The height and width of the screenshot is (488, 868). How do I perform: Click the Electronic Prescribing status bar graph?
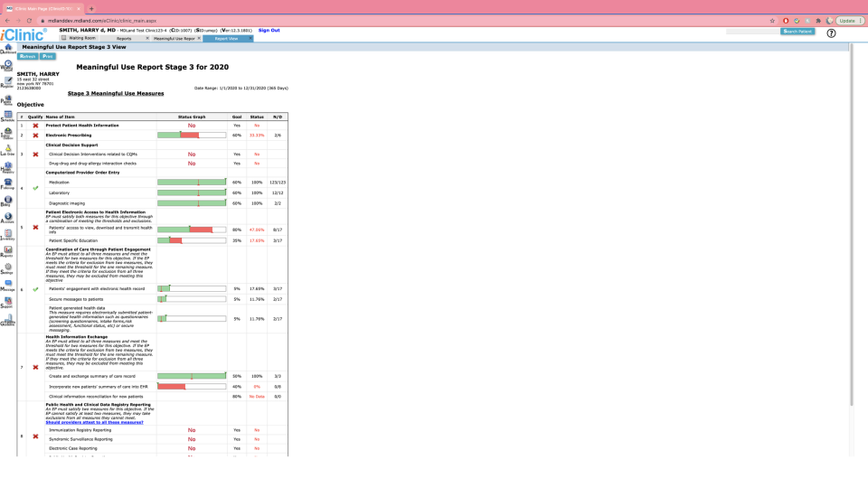192,135
